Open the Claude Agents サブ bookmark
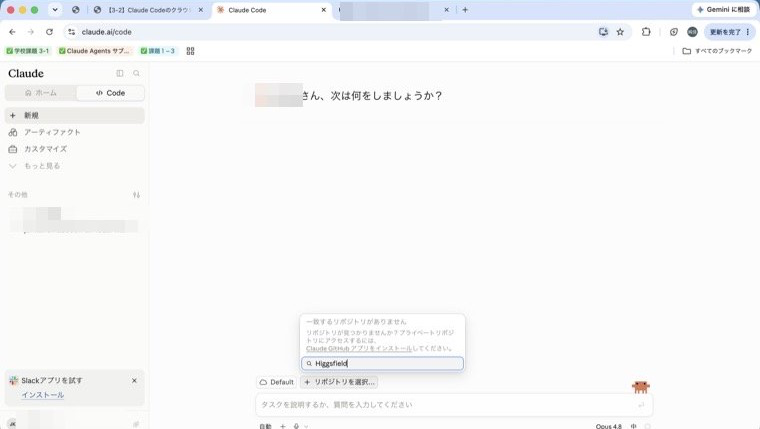Screen dimensions: 760x429 (94, 51)
